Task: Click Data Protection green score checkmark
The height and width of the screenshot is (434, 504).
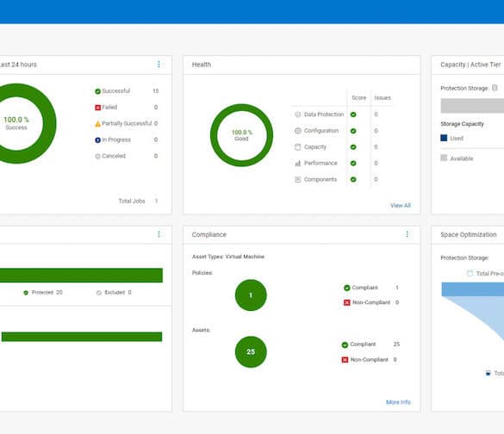Action: pos(353,115)
